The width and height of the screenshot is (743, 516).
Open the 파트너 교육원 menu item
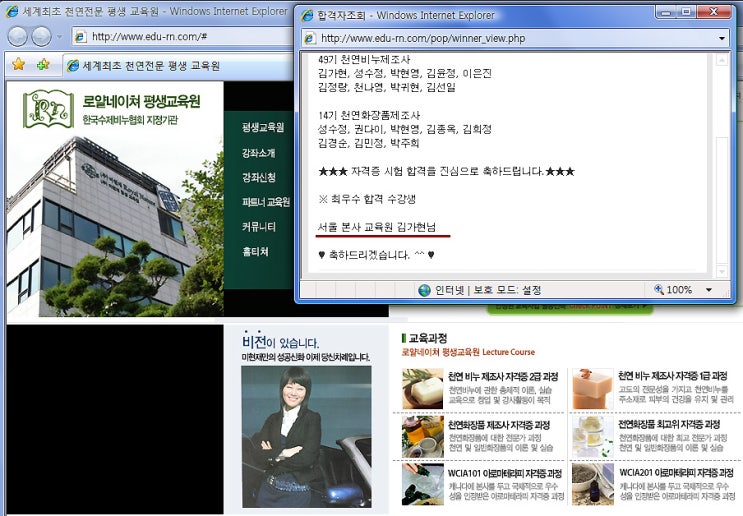[266, 202]
